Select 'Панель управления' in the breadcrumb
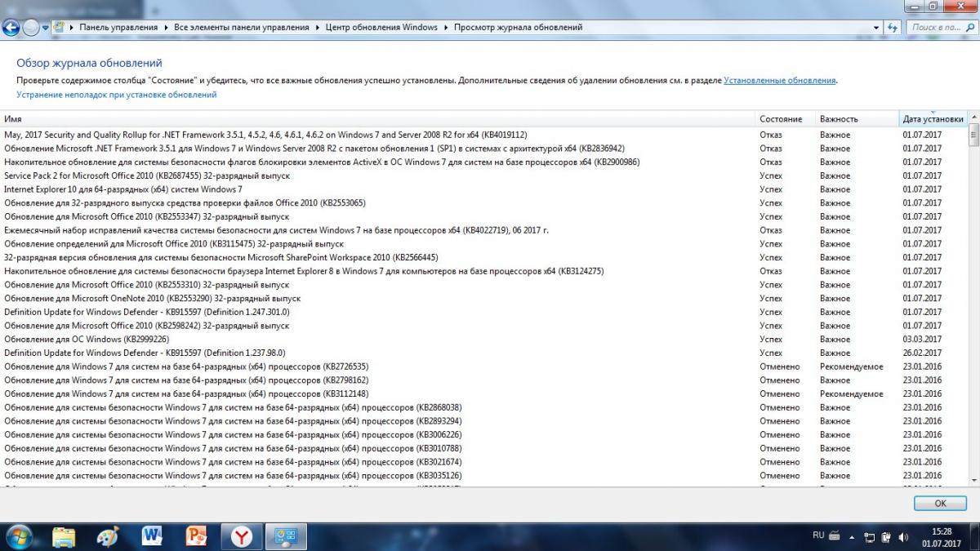The height and width of the screenshot is (551, 980). click(x=118, y=27)
